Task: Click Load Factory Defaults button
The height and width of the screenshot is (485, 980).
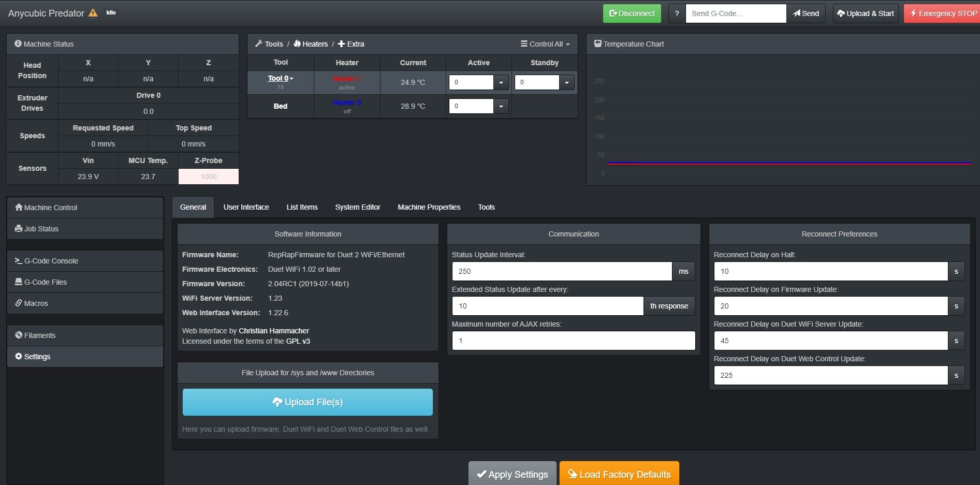Action: [x=619, y=474]
